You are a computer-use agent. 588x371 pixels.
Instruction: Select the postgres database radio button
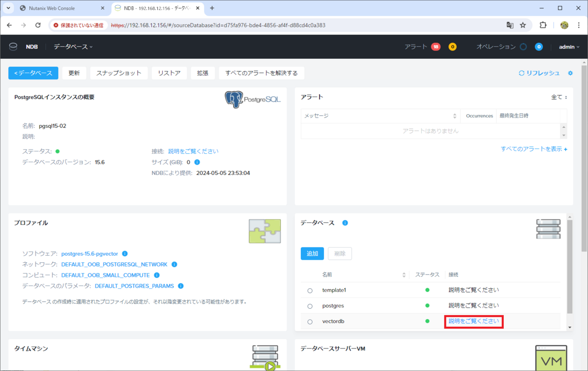click(x=310, y=306)
